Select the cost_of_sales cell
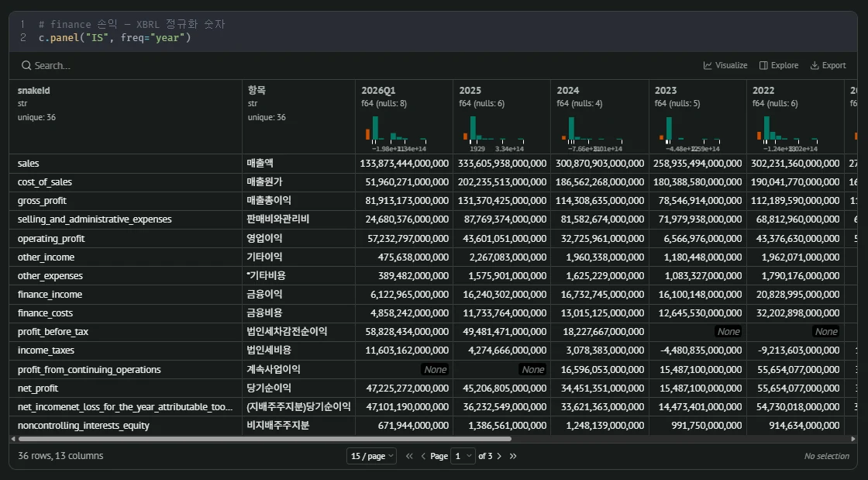868x480 pixels. point(126,182)
